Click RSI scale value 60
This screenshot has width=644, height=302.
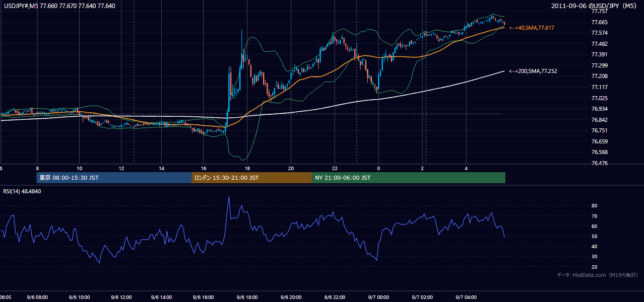595,226
